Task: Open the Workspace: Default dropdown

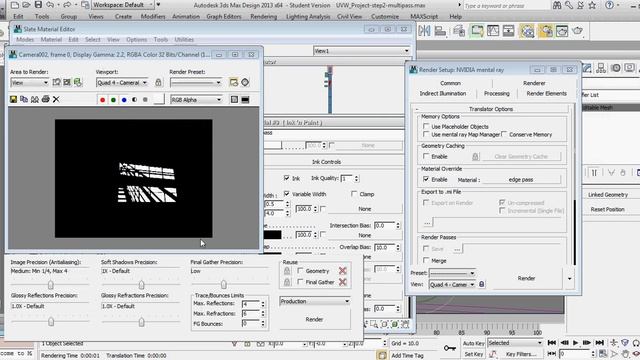Action: [x=122, y=5]
